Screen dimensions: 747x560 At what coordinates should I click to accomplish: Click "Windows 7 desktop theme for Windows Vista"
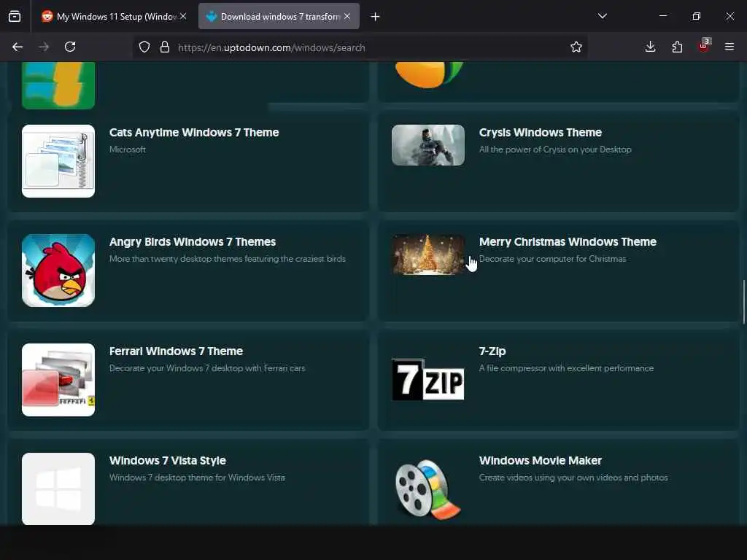click(x=197, y=478)
